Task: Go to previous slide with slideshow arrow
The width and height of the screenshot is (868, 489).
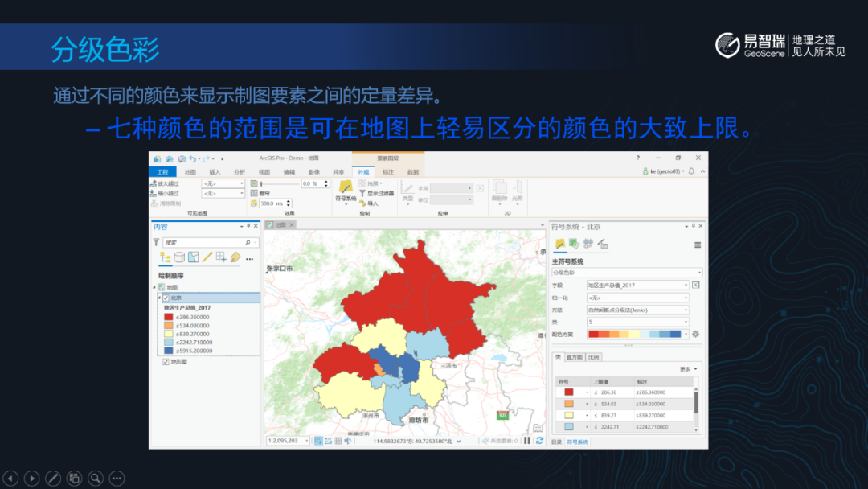Action: (x=10, y=478)
